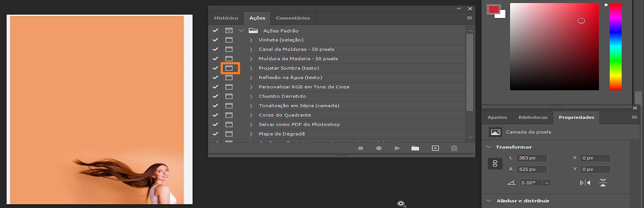Collapse the Ações Padrão action set
This screenshot has width=644, height=208.
click(x=241, y=30)
